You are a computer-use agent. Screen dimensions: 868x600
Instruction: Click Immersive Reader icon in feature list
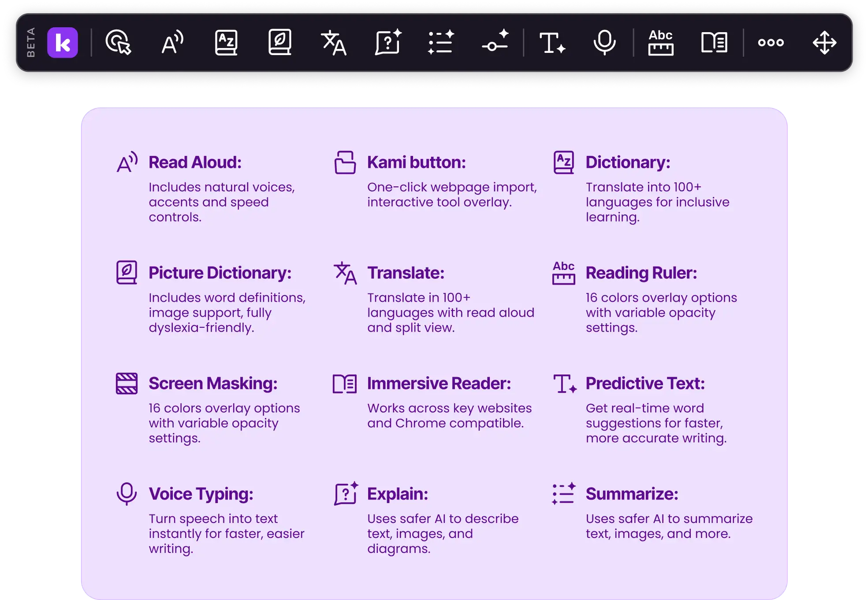click(x=345, y=384)
